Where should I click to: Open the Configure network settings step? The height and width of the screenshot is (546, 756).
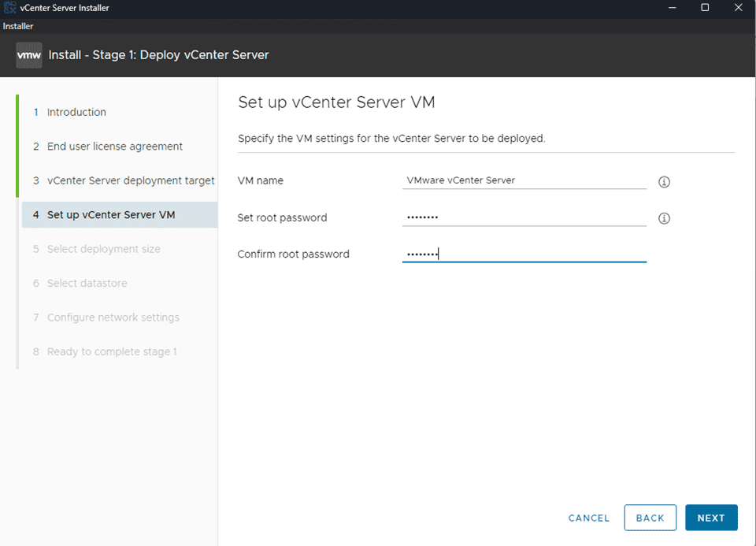tap(113, 317)
